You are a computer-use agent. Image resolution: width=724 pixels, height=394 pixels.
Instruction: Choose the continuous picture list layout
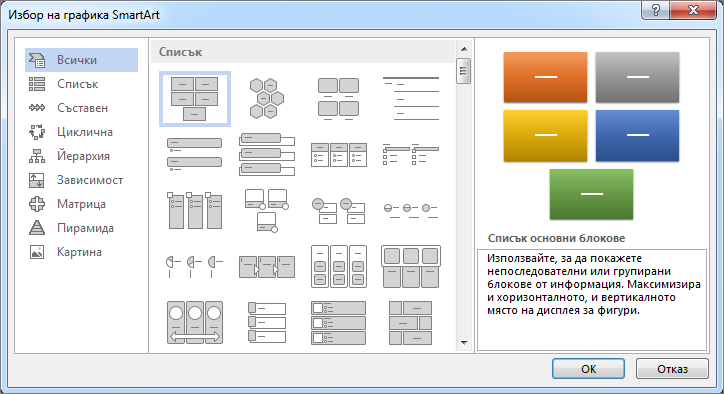coord(195,322)
